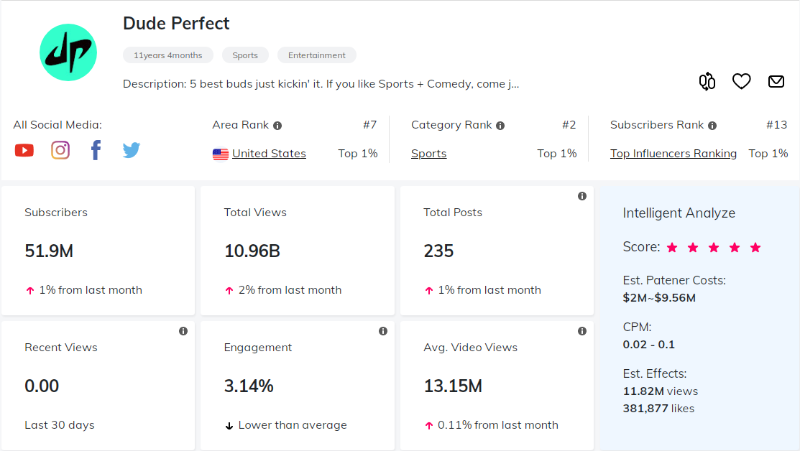Select the Entertainment tag
Viewport: 800px width, 451px height.
(x=316, y=56)
